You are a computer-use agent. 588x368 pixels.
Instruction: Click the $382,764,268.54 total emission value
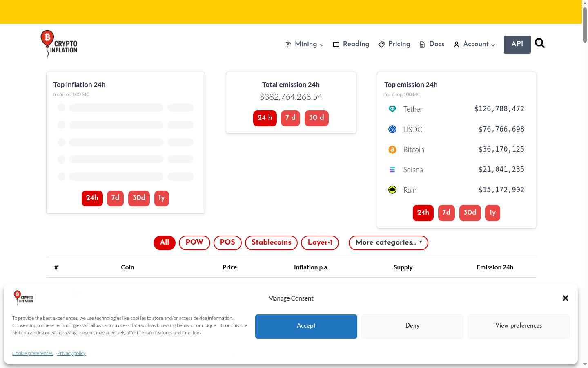tap(291, 97)
